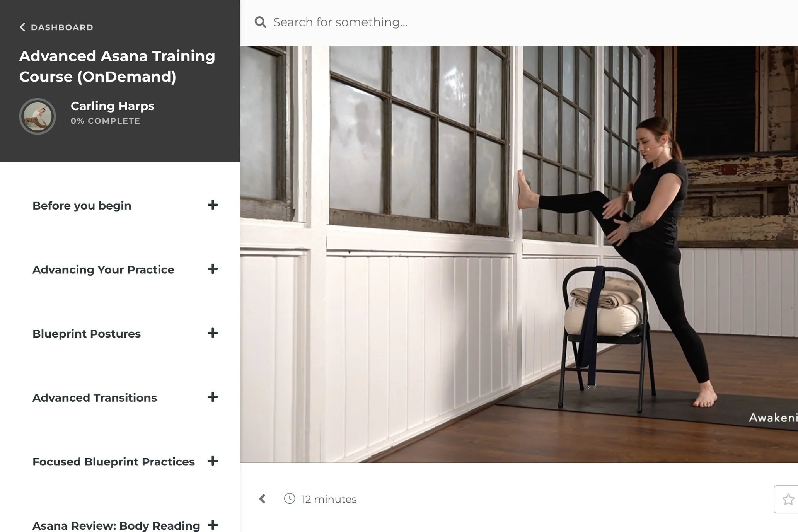This screenshot has height=532, width=798.
Task: Expand Advanced Transitions plus icon
Action: point(213,397)
